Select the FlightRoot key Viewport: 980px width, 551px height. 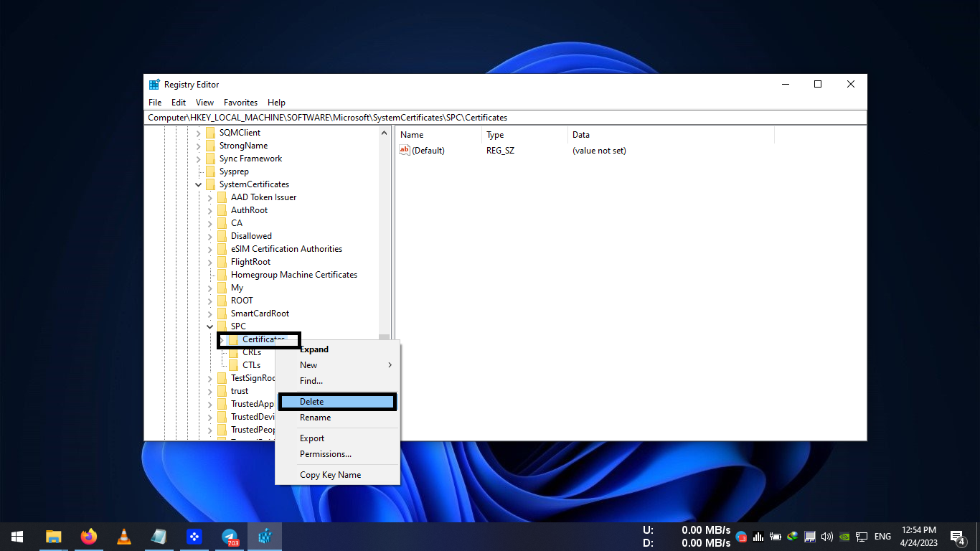click(x=250, y=262)
